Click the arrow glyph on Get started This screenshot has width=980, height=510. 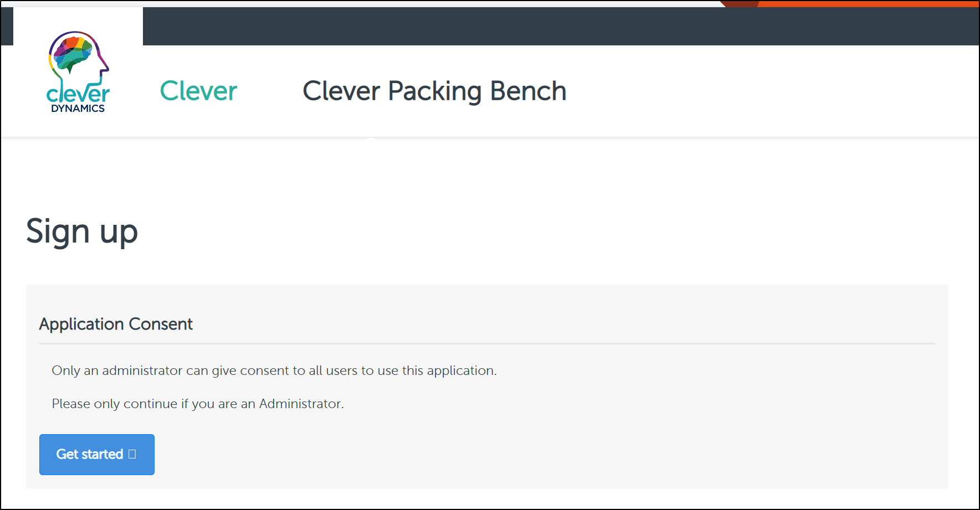tap(132, 454)
